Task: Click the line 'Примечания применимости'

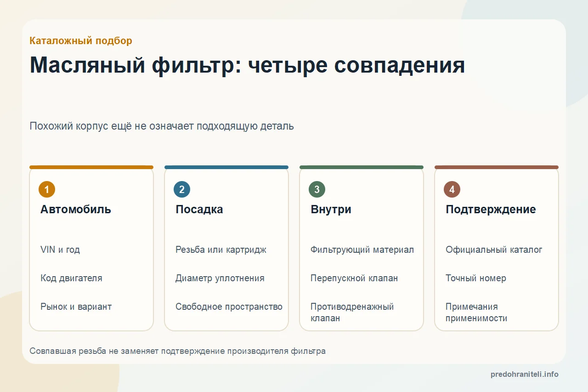Action: pos(476,312)
